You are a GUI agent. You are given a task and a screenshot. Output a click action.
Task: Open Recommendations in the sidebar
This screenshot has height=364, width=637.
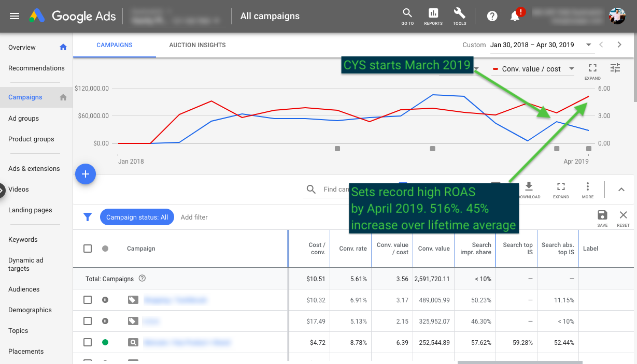pos(36,68)
